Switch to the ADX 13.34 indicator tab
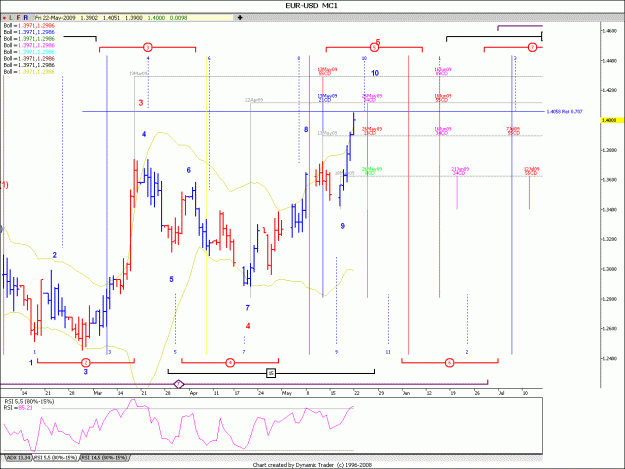The width and height of the screenshot is (625, 469). pyautogui.click(x=18, y=458)
